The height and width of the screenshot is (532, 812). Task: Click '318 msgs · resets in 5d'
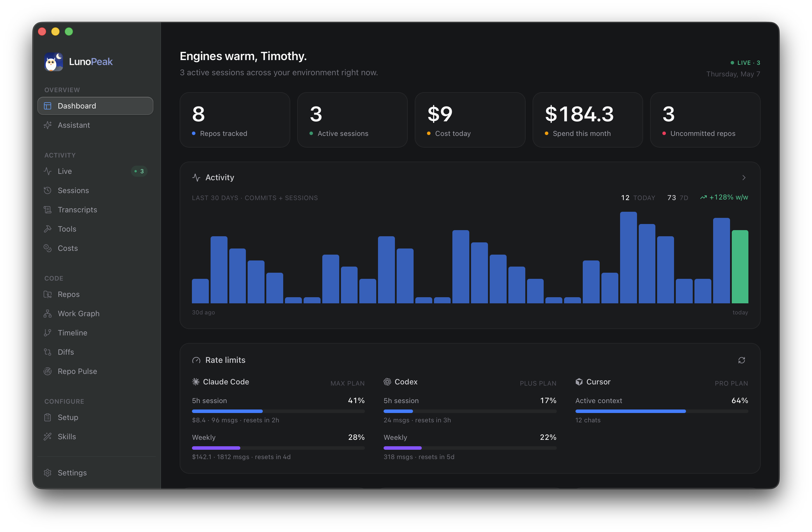(419, 456)
